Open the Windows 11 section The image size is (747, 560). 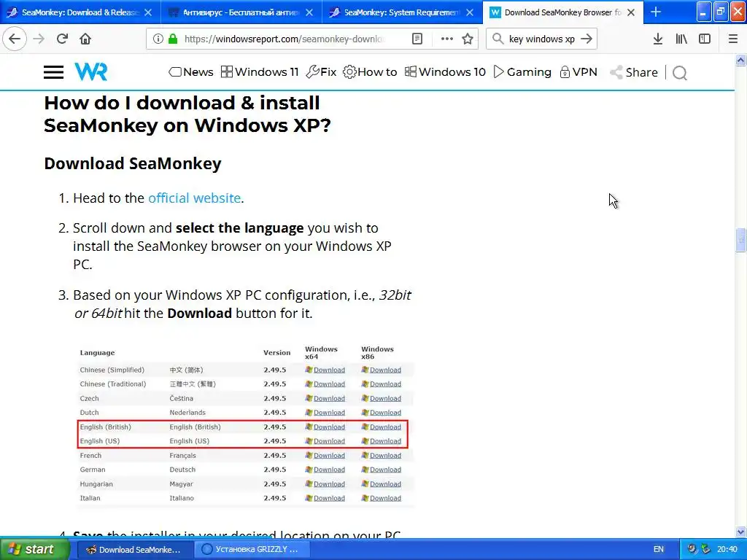tap(260, 72)
